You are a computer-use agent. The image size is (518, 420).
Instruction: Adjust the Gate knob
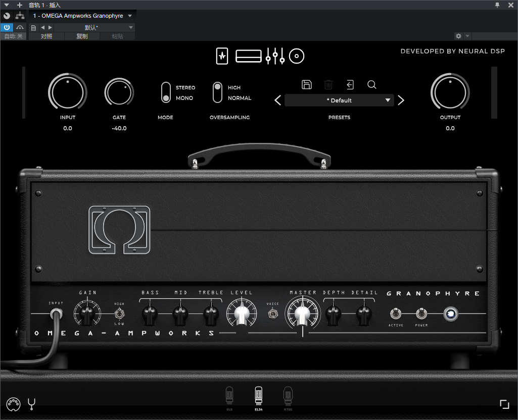(119, 92)
